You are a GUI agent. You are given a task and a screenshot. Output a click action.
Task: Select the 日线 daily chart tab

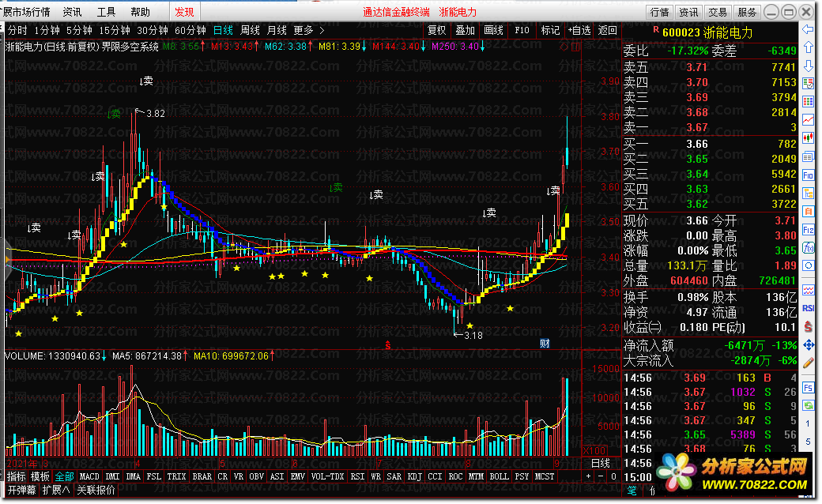tap(224, 30)
